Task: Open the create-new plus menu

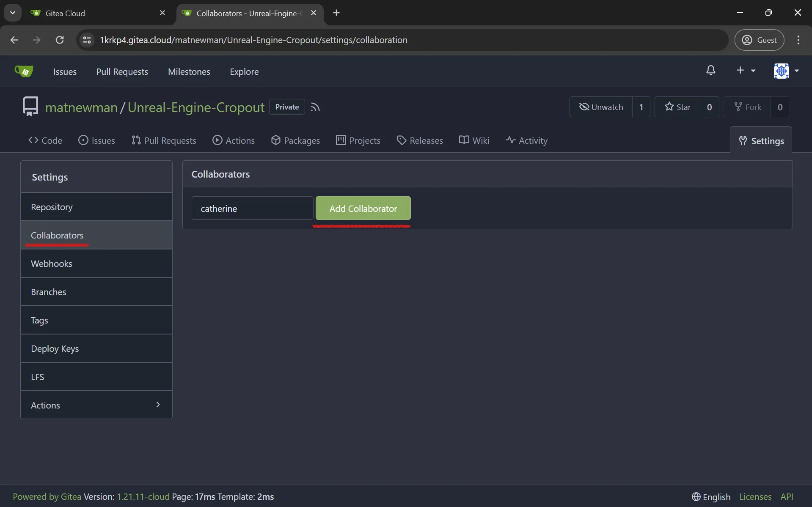Action: pos(746,71)
